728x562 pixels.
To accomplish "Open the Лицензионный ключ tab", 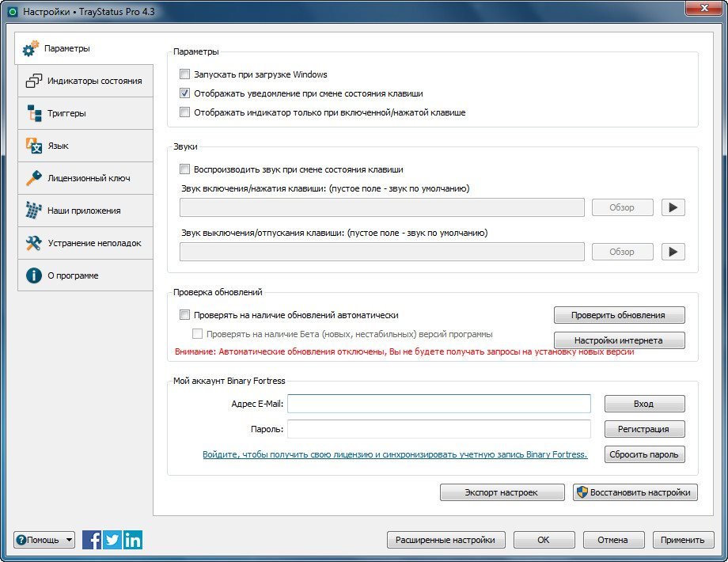I will click(x=85, y=178).
